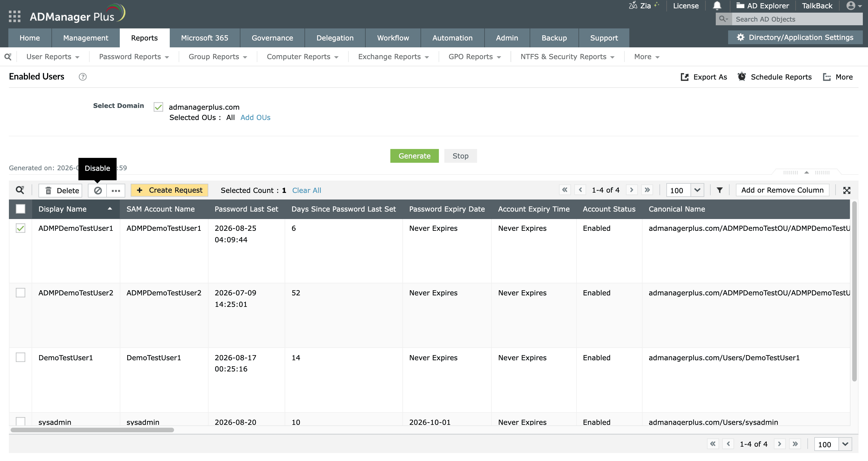Collapse the panel using the up-arrow handle
Image resolution: width=868 pixels, height=461 pixels.
[806, 173]
